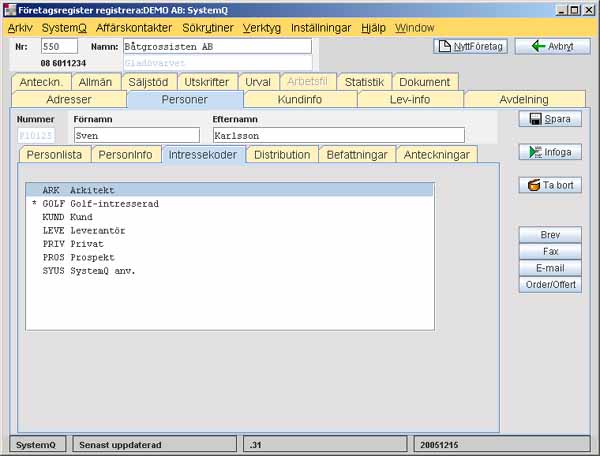Open the Distribution sub-tab

pos(282,155)
